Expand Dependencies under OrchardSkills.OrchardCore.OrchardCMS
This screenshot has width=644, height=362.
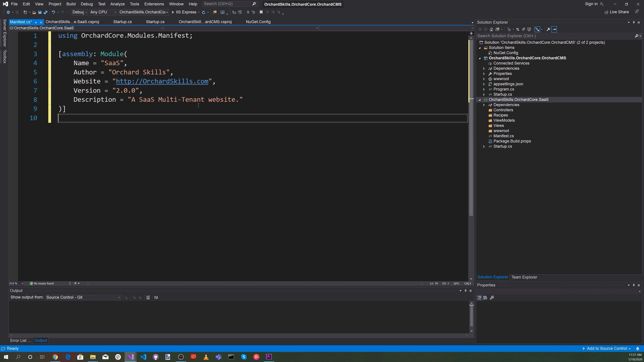tap(484, 68)
